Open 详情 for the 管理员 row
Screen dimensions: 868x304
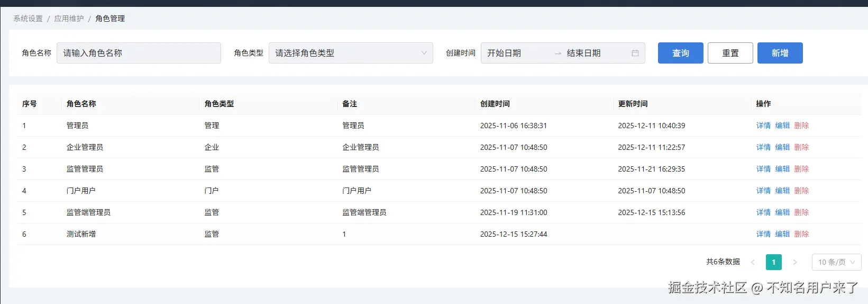[x=763, y=126]
